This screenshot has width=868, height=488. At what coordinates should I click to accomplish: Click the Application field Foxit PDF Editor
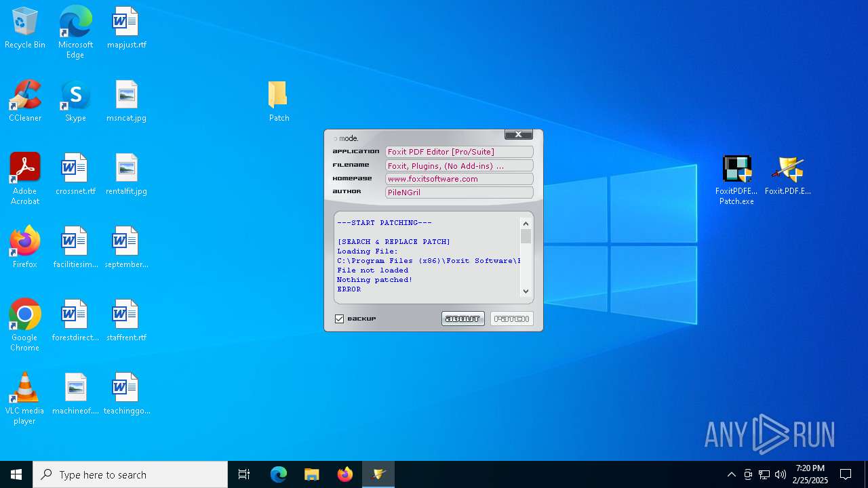point(459,152)
